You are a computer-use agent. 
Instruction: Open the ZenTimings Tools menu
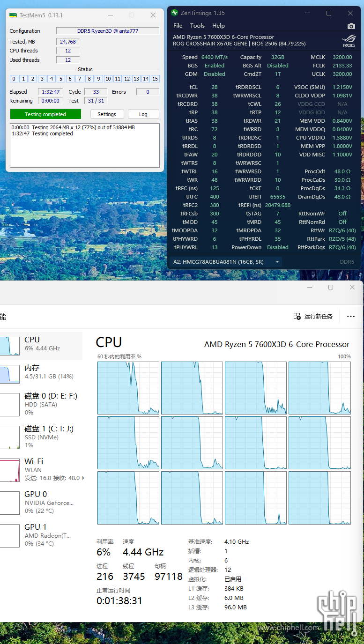tap(197, 26)
